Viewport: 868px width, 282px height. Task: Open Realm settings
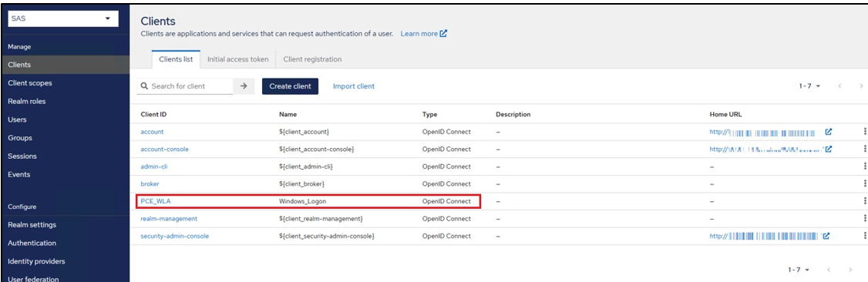coord(32,224)
